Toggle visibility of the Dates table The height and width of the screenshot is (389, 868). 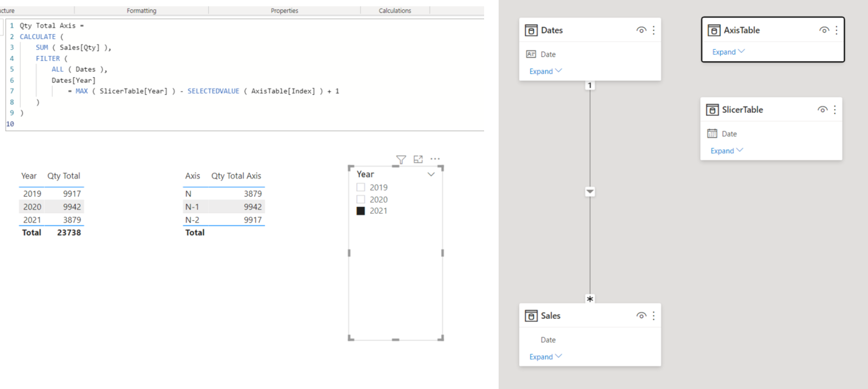(x=641, y=30)
